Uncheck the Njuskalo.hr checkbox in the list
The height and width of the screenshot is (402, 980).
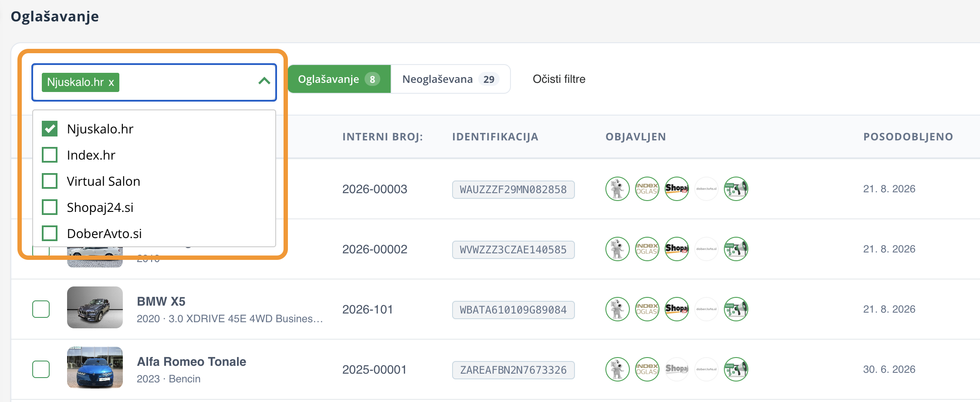[50, 129]
